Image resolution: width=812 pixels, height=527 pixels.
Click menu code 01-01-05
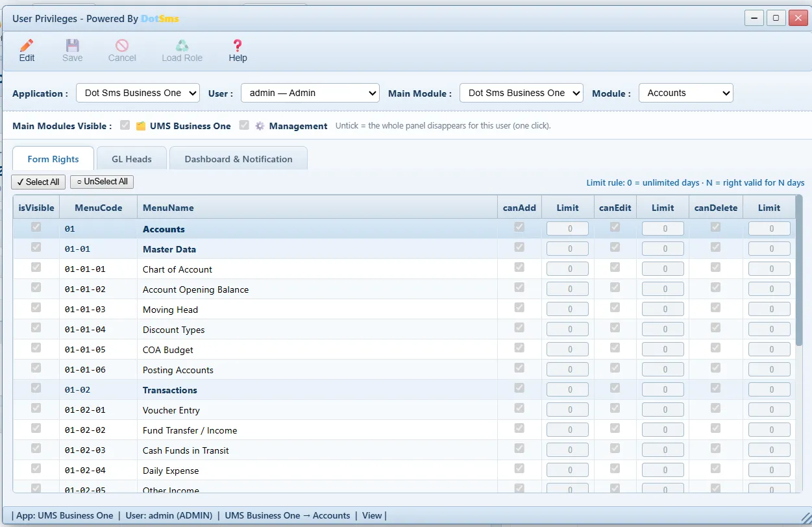85,350
